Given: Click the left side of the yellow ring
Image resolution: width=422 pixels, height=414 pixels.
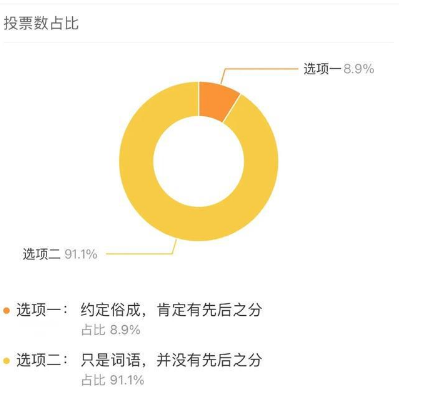Looking at the screenshot, I should 136,161.
